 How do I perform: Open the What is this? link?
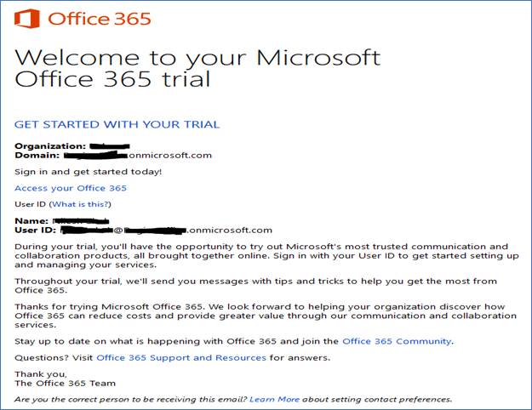(80, 204)
